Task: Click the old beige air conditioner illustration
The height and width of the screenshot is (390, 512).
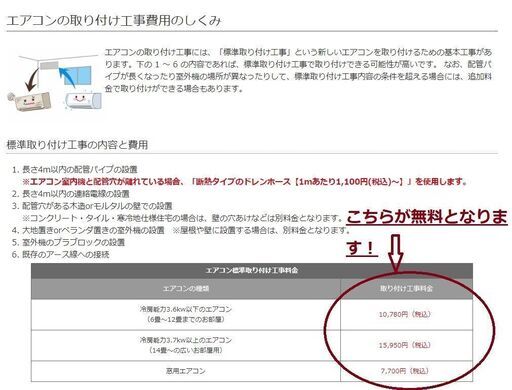Action: coord(30,101)
